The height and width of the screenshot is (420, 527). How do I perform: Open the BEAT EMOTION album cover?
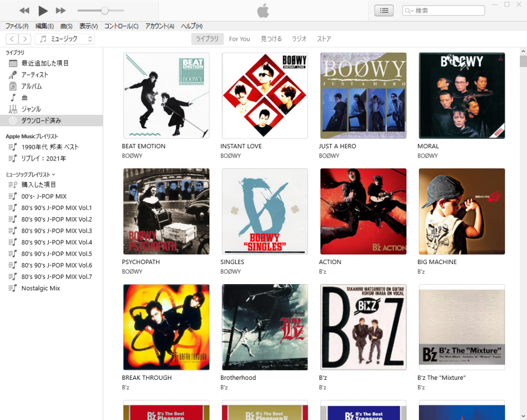point(166,96)
